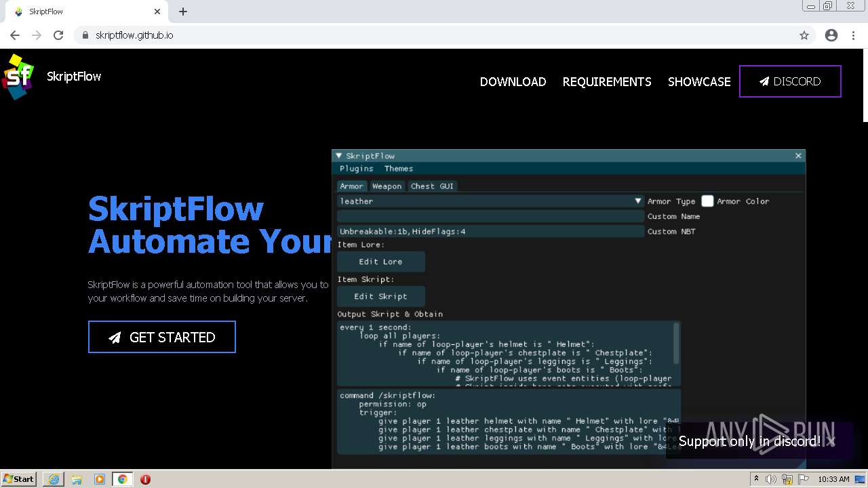This screenshot has width=868, height=488.
Task: Open a new browser tab
Action: point(183,12)
